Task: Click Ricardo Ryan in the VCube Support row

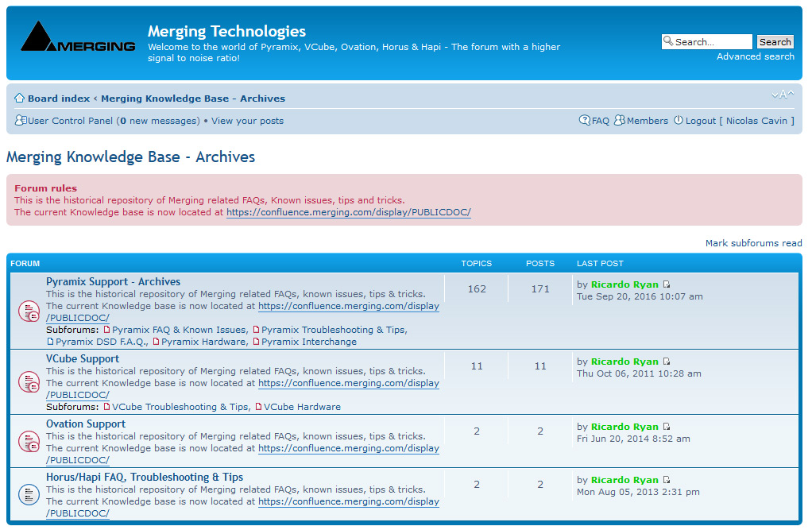Action: click(x=624, y=362)
